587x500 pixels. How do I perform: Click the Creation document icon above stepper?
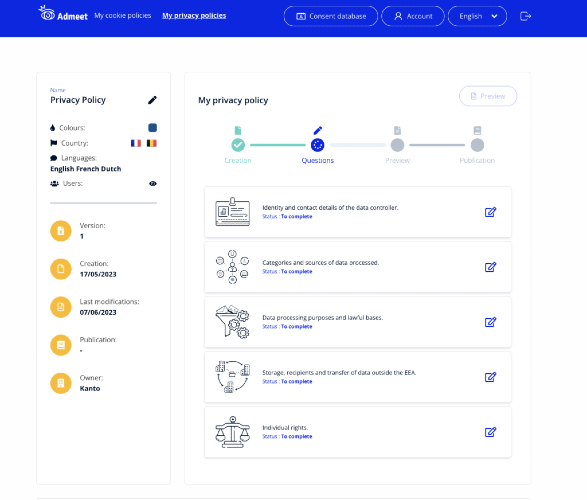tap(238, 130)
